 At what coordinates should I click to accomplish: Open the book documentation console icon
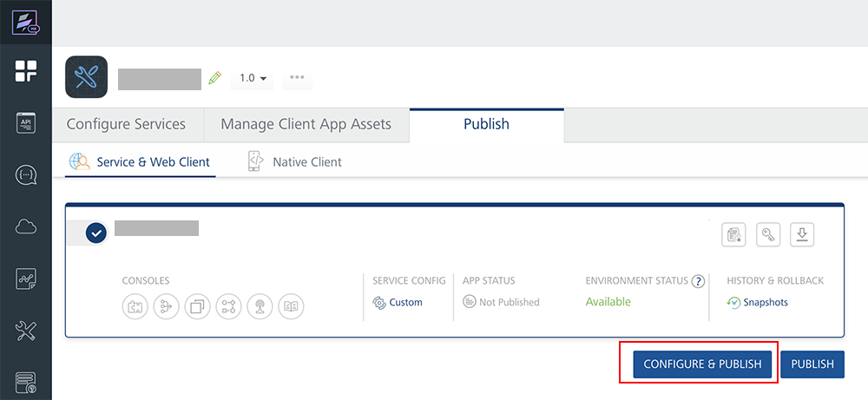pyautogui.click(x=291, y=306)
